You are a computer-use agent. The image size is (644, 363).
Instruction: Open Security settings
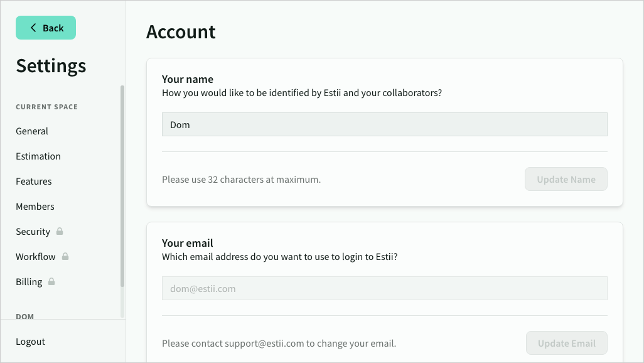(33, 232)
